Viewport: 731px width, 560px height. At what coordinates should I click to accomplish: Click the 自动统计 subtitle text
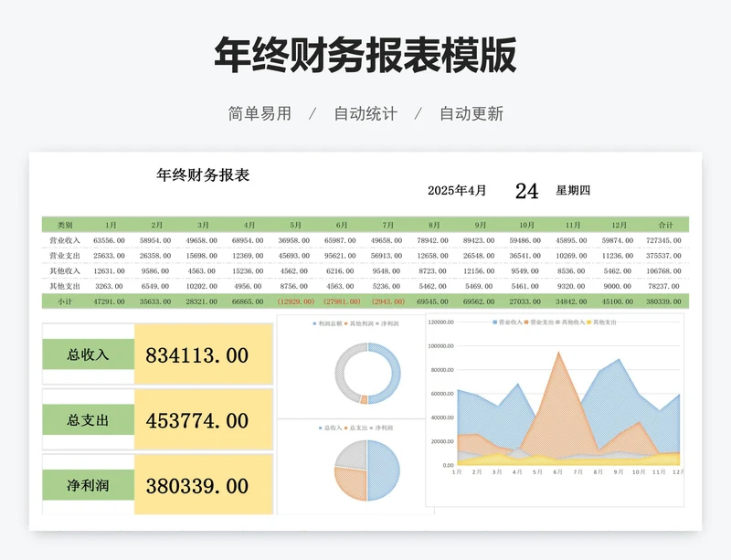tap(365, 113)
